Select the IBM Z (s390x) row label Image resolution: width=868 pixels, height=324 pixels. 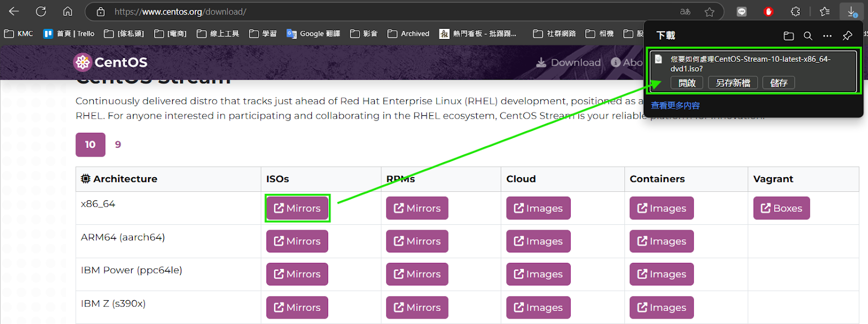[113, 303]
